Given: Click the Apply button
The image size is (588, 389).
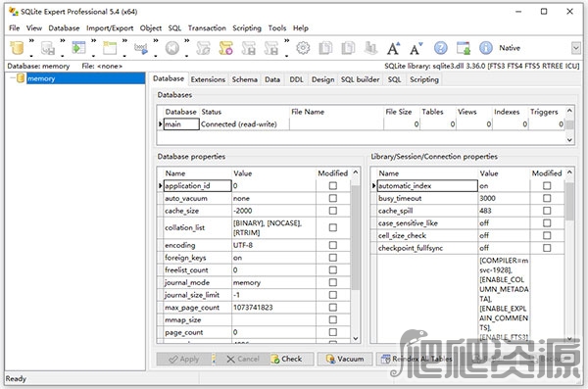Looking at the screenshot, I should click(184, 359).
